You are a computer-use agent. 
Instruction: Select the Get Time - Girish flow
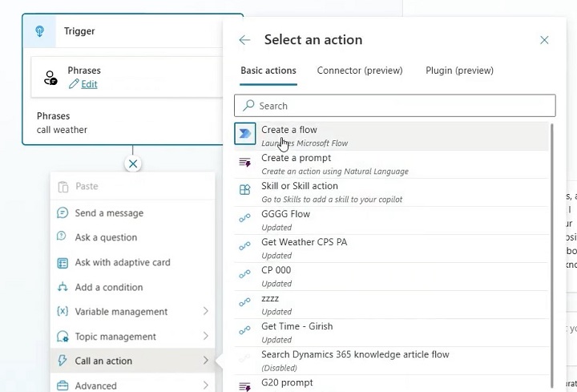(x=297, y=327)
